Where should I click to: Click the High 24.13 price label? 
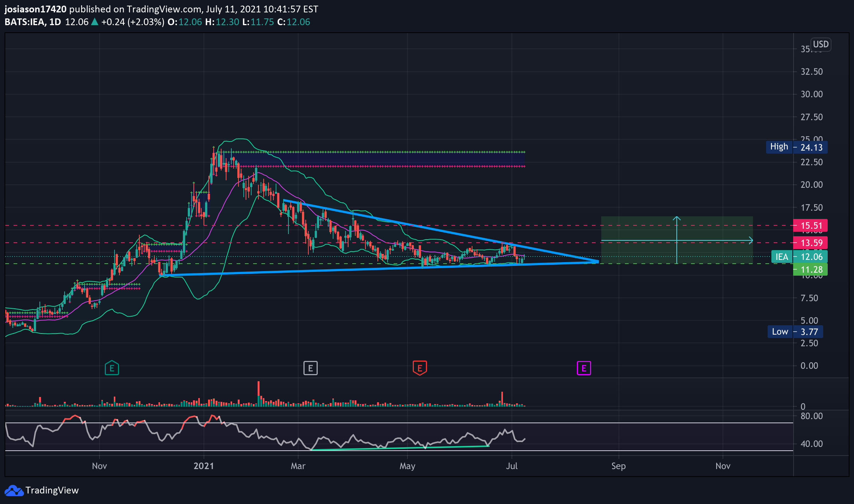coord(797,147)
